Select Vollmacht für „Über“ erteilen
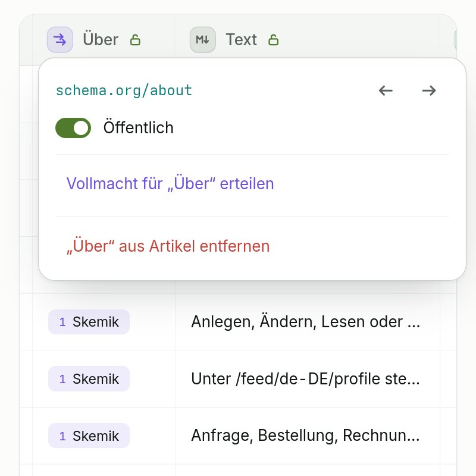Viewport: 476px width, 476px height. coord(170,184)
